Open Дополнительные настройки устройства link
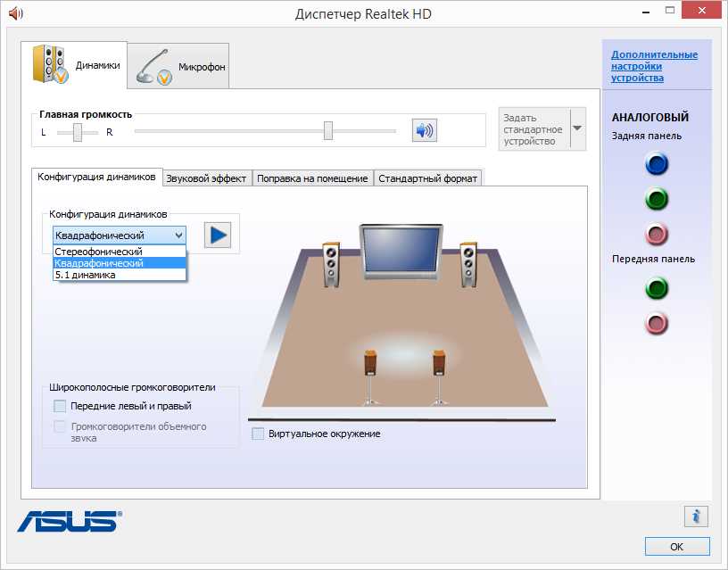The width and height of the screenshot is (728, 570). tap(654, 66)
